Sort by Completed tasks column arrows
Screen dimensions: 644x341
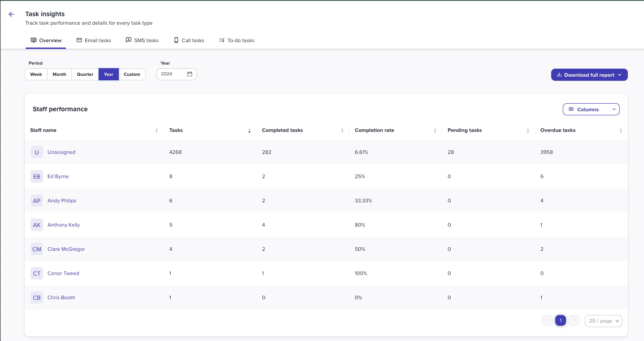pos(342,131)
